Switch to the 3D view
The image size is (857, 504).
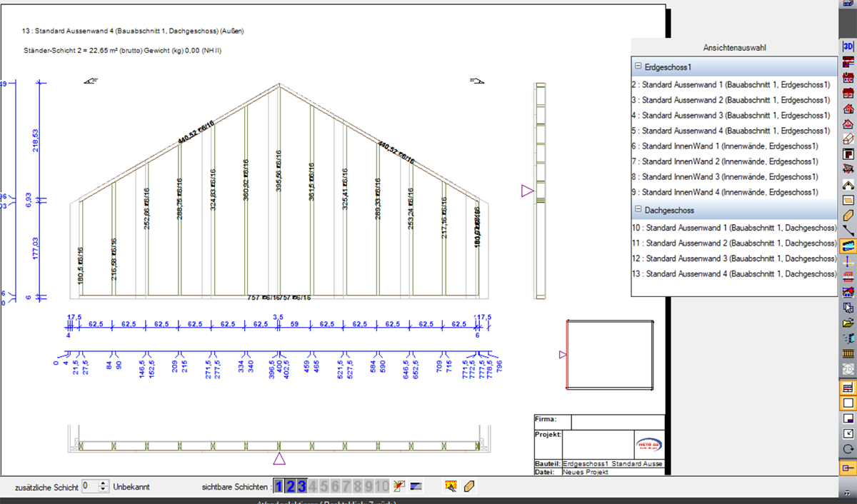pos(848,46)
